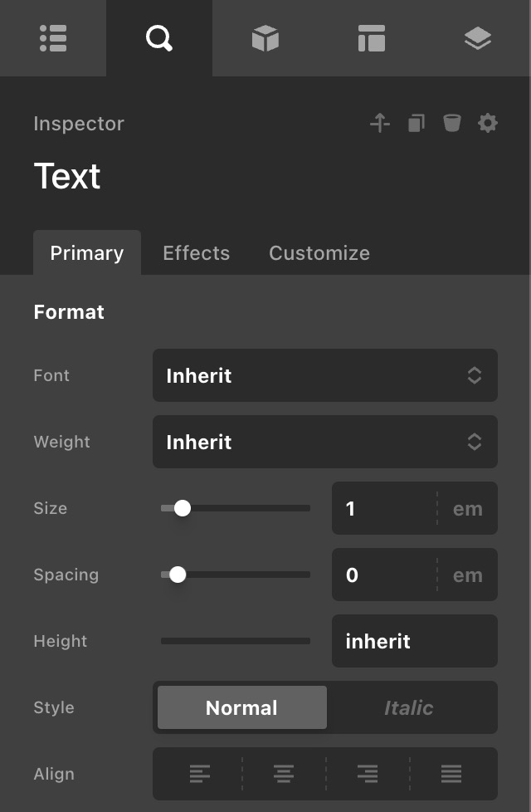Set font style to Normal
The image size is (531, 812).
[x=241, y=707]
